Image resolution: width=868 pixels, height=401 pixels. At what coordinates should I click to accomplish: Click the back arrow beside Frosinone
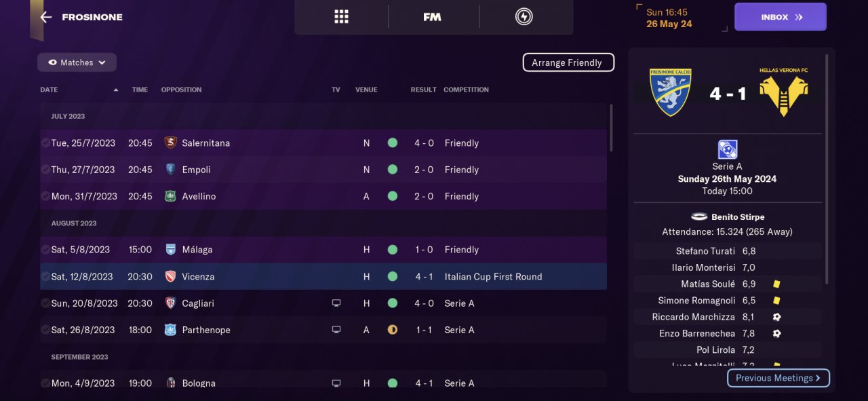[46, 17]
